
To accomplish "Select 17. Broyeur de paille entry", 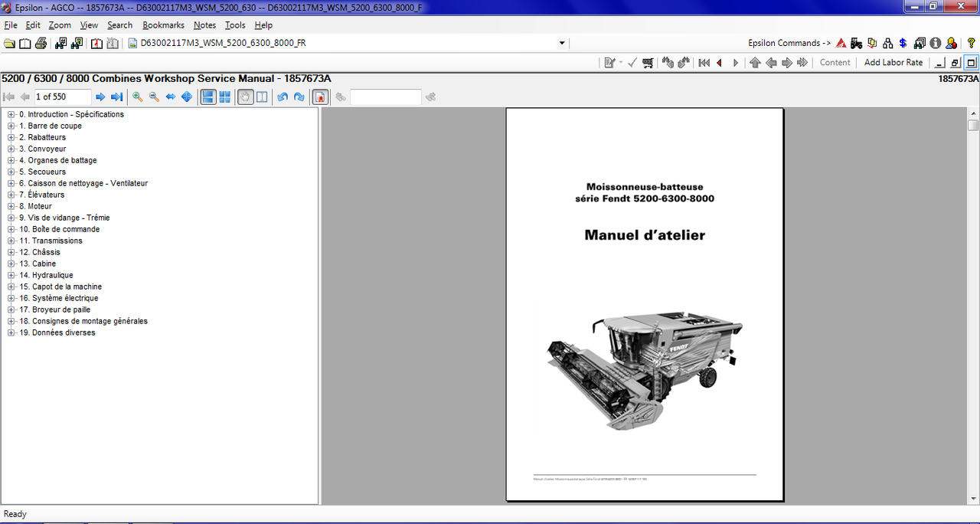I will pyautogui.click(x=55, y=310).
